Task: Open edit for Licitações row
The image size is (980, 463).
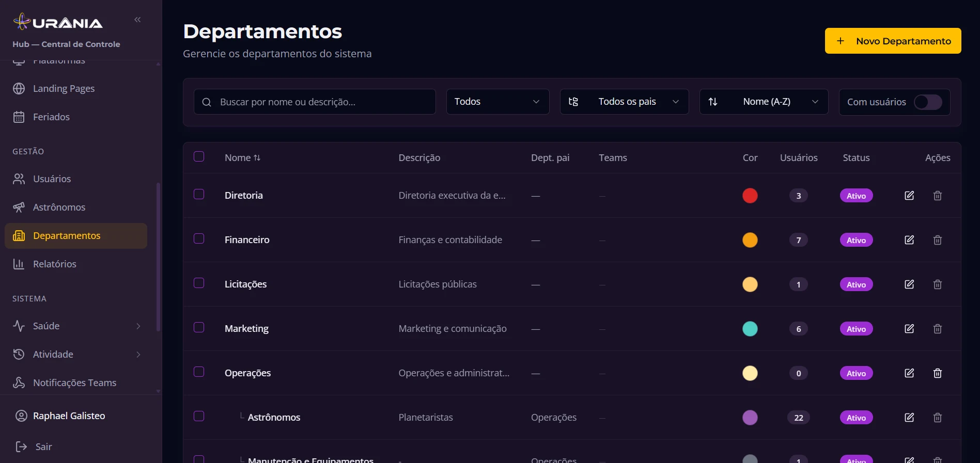Action: point(909,284)
